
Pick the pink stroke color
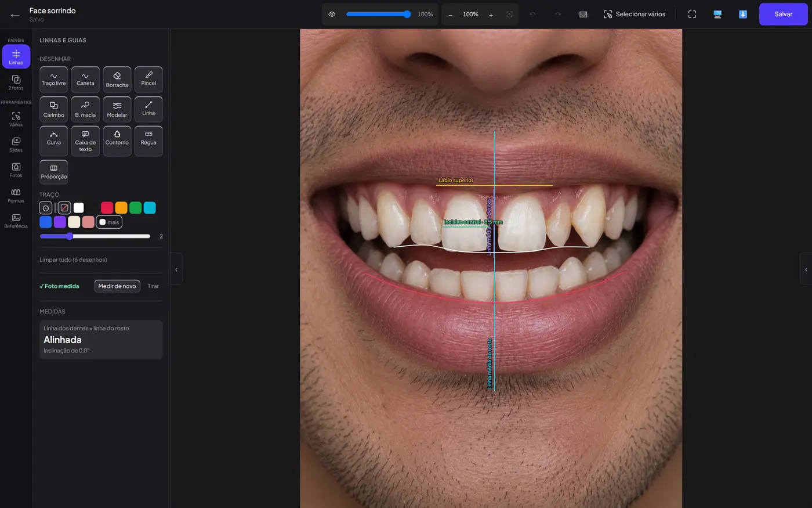[x=88, y=222]
